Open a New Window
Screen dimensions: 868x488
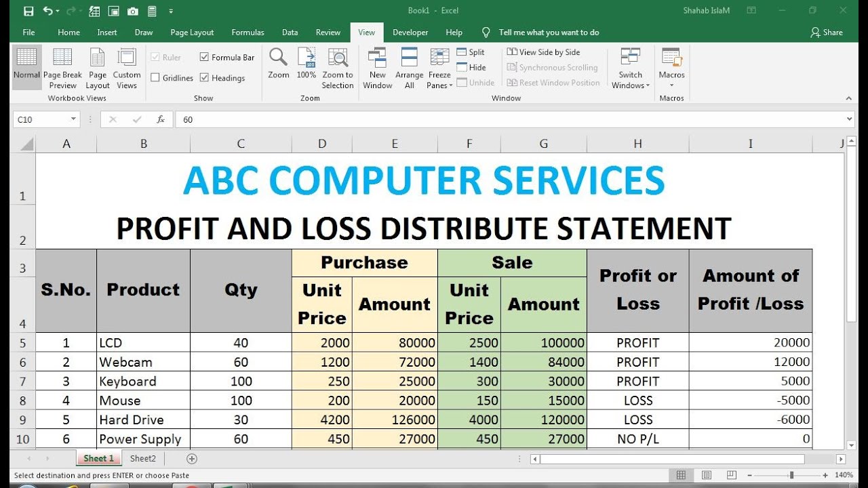[378, 68]
